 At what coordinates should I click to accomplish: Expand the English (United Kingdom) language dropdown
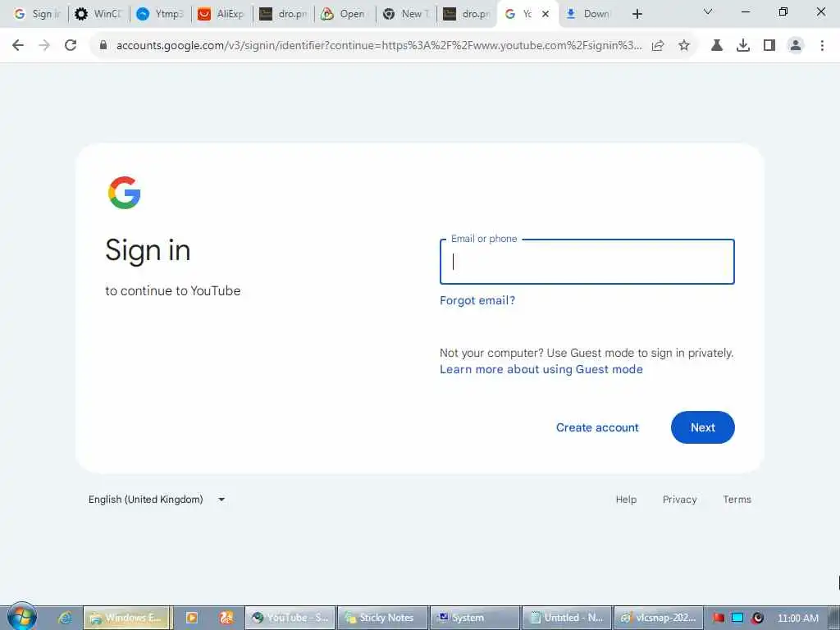[157, 500]
